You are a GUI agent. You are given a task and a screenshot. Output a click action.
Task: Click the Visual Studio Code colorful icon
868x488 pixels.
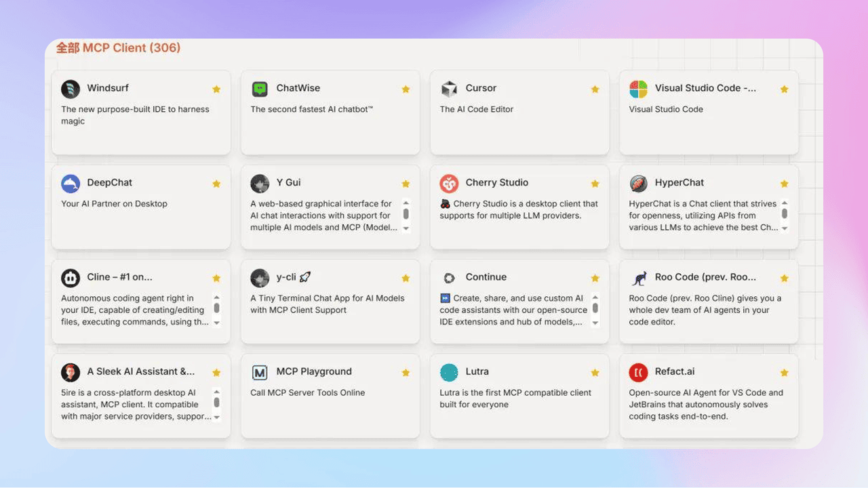point(638,89)
